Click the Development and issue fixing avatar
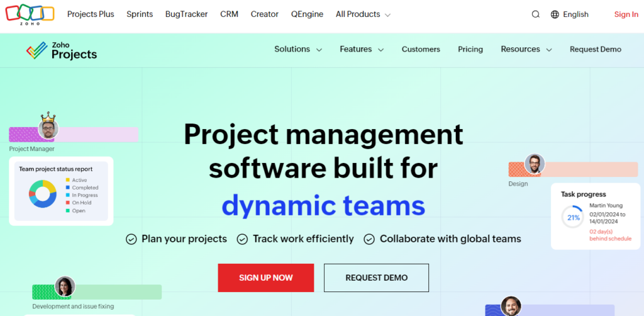Screen dimensions: 644x316 (x=65, y=286)
